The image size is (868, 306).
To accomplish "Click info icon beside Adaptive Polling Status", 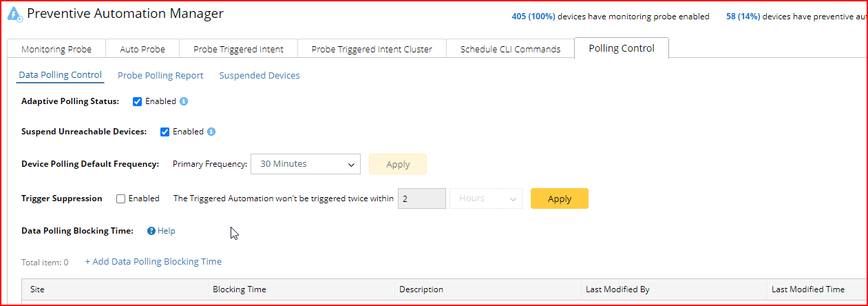I will click(x=184, y=101).
